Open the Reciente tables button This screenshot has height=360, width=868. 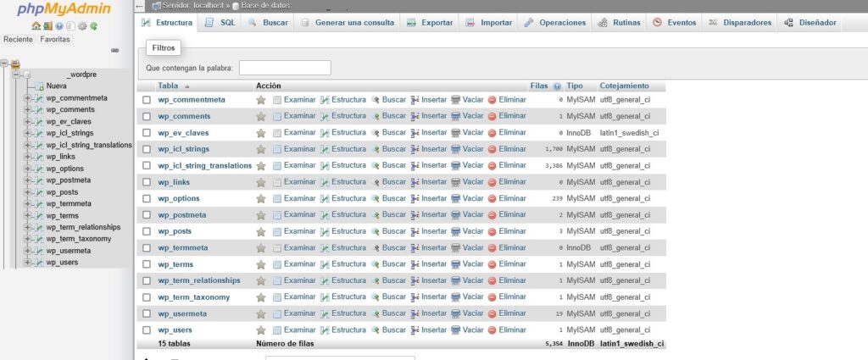[x=19, y=40]
